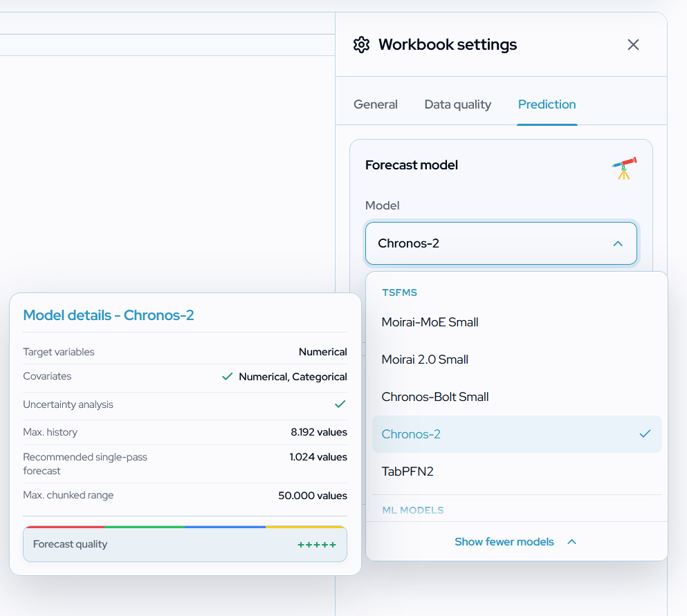Click the chevron beside Show fewer models
The height and width of the screenshot is (616, 687).
click(x=571, y=541)
